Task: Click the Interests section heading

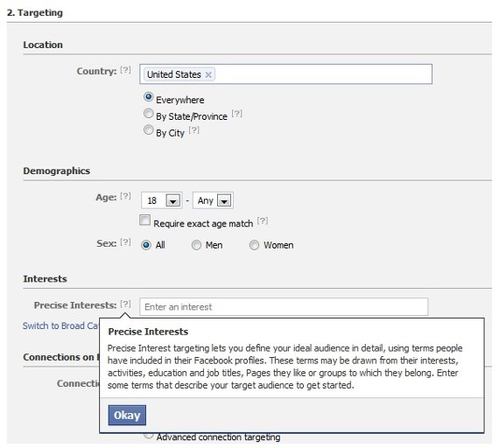Action: 45,279
